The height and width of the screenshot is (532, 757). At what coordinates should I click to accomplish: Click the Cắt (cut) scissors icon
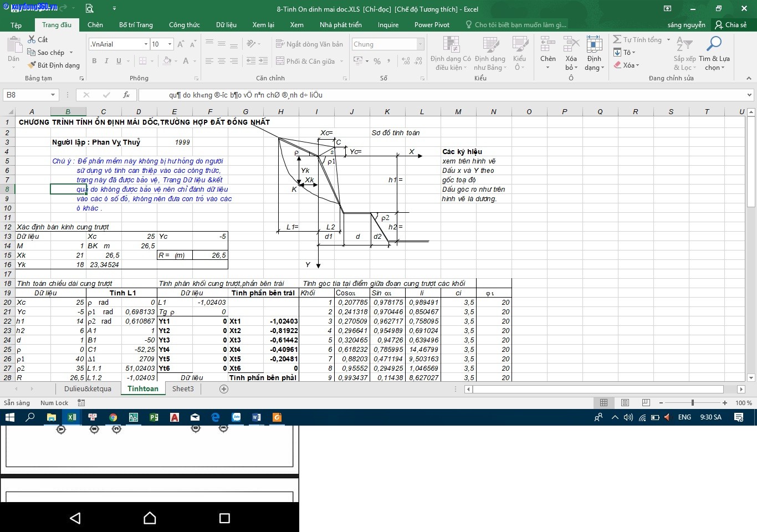pos(32,39)
